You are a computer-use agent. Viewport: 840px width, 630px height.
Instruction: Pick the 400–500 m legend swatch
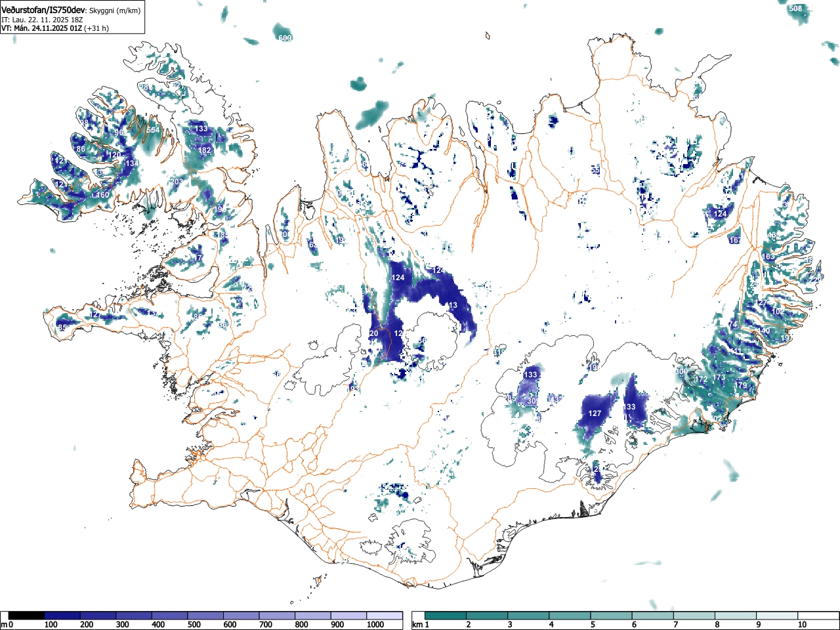170,616
